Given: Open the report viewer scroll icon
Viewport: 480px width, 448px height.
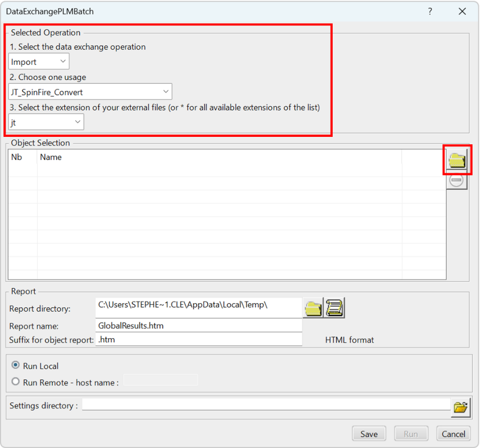Looking at the screenshot, I should (334, 308).
